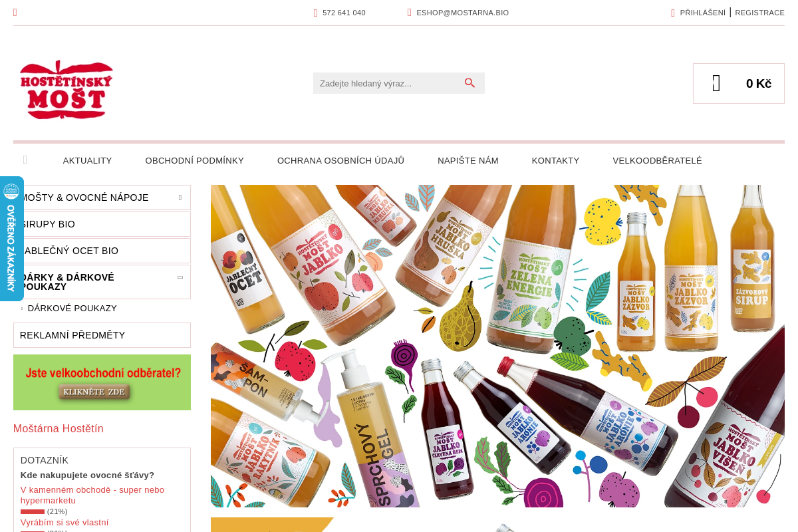Go to Napište nám page

point(467,160)
